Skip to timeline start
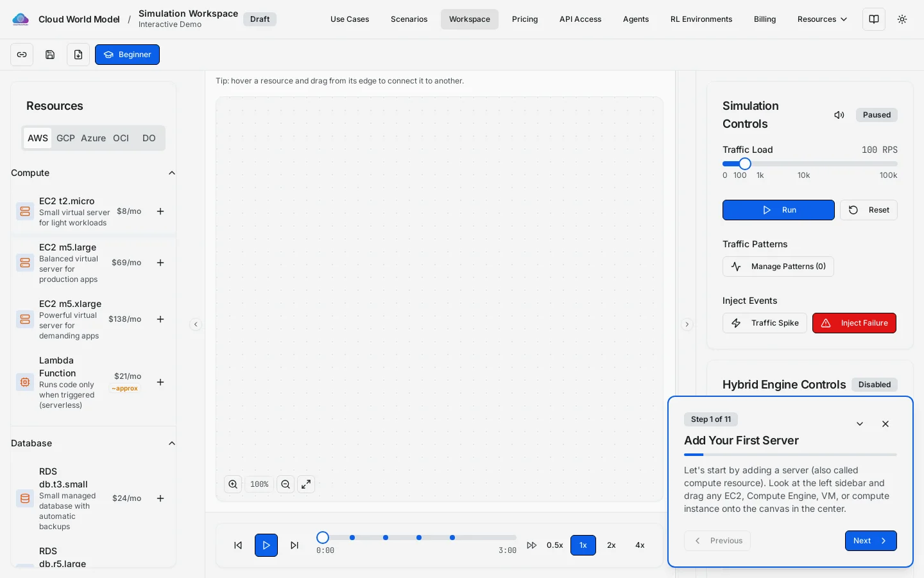 pos(238,545)
